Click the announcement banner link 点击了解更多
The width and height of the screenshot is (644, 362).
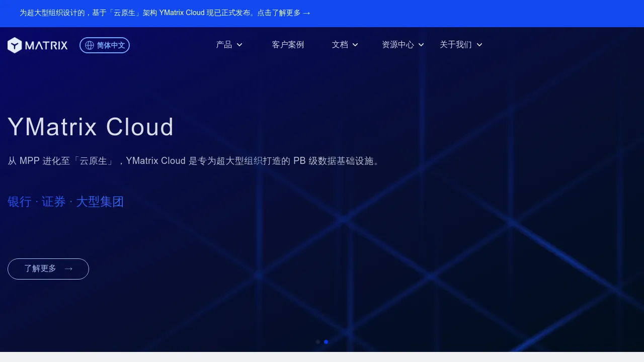point(284,13)
